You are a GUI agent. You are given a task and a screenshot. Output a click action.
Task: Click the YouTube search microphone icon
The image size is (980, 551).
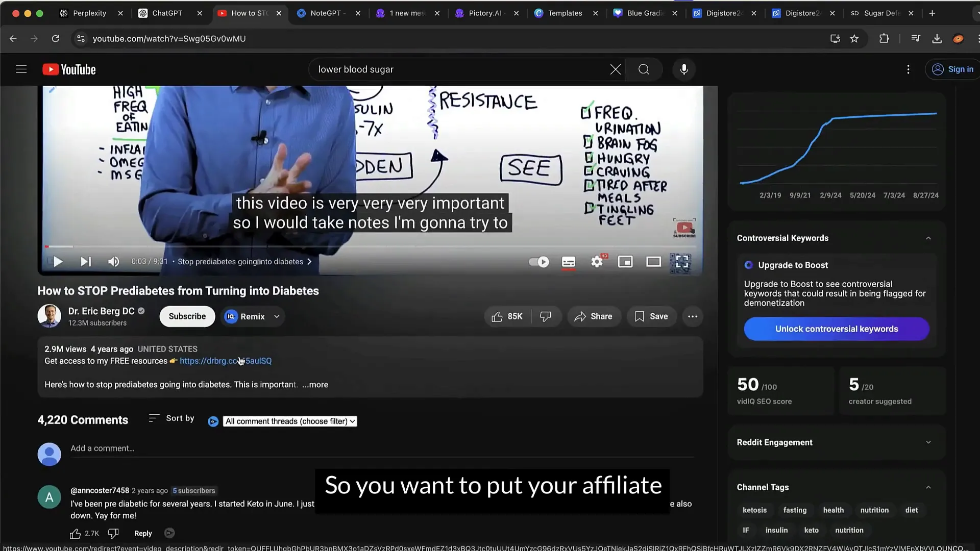(684, 69)
